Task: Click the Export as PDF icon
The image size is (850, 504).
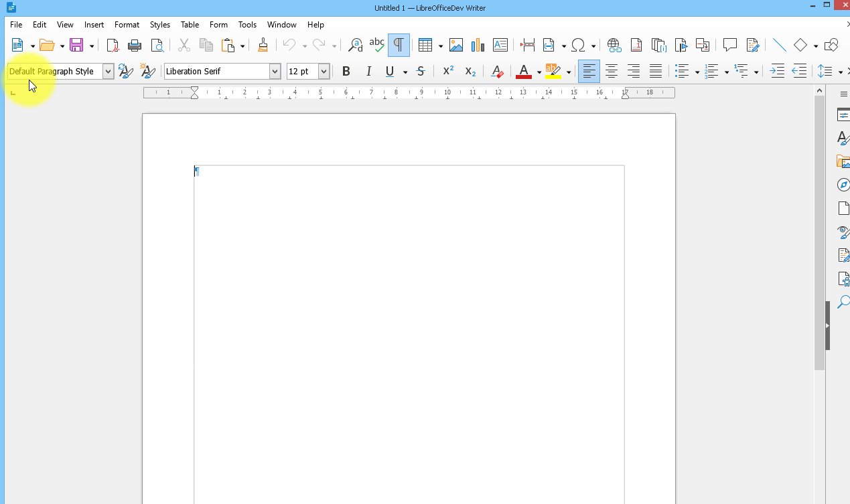Action: 113,46
